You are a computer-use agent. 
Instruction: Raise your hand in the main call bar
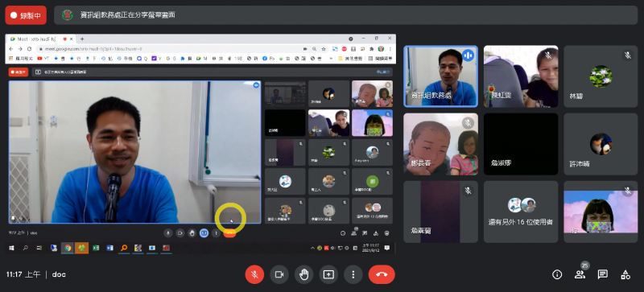(304, 274)
